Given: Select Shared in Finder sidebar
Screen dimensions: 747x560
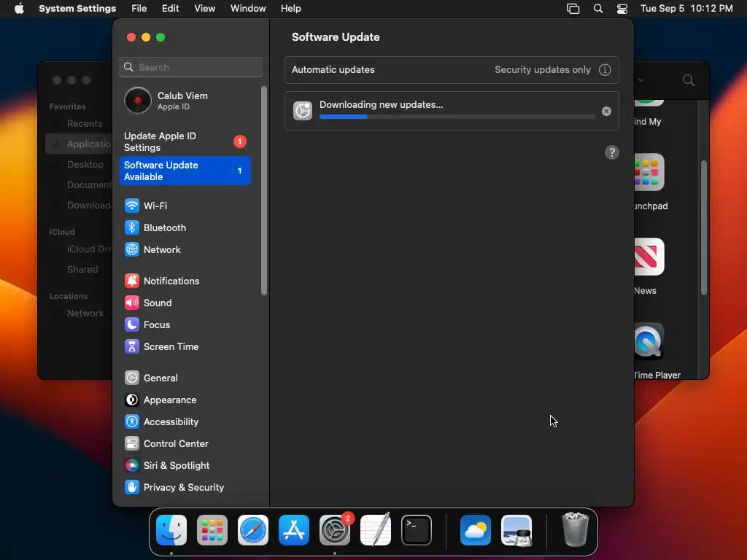Looking at the screenshot, I should point(82,270).
